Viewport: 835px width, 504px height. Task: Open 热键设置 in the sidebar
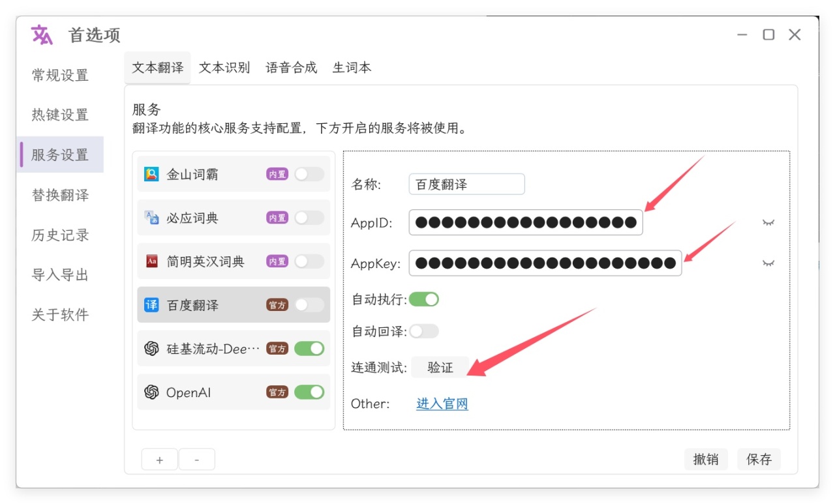click(x=60, y=115)
